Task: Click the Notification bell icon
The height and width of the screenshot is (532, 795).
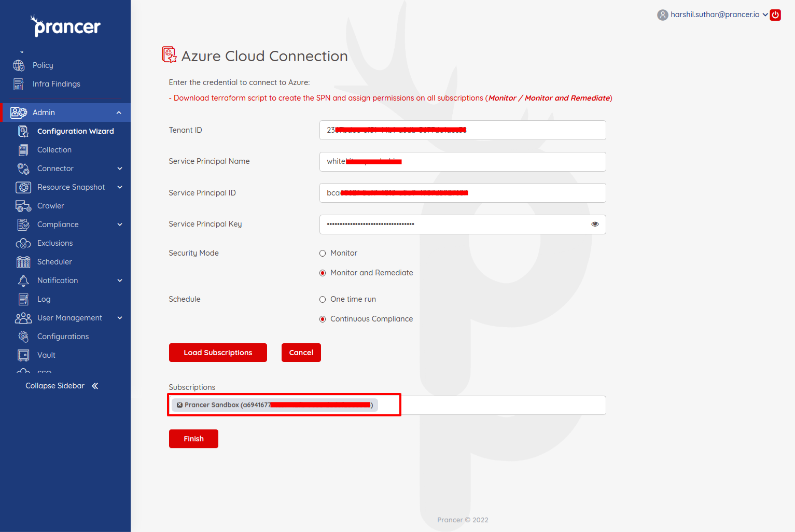Action: click(23, 281)
